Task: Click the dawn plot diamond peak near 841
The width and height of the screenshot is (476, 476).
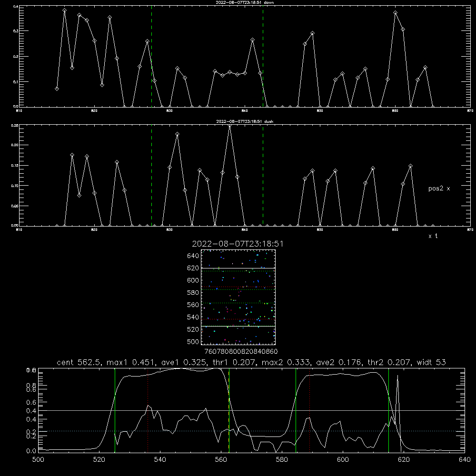Action: [x=253, y=40]
